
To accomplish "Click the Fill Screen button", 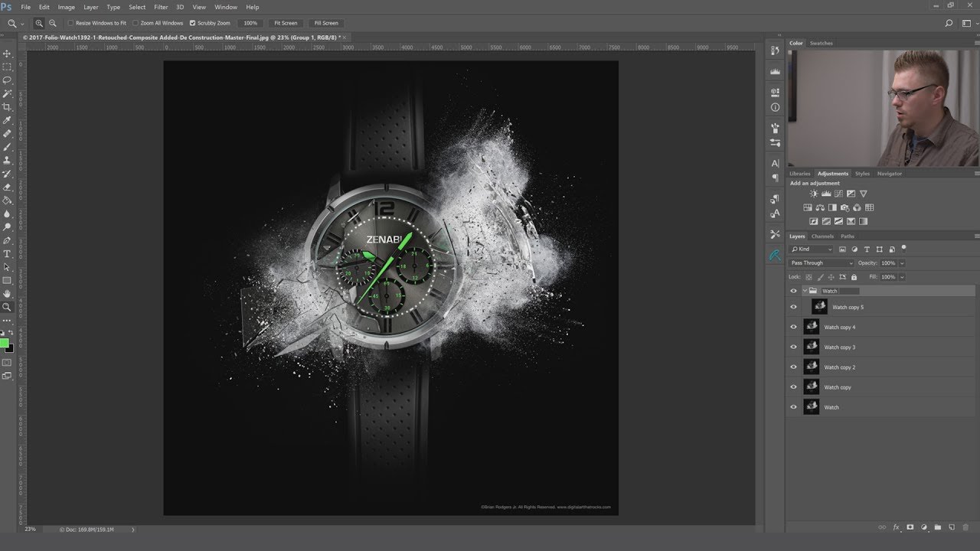I will point(325,23).
